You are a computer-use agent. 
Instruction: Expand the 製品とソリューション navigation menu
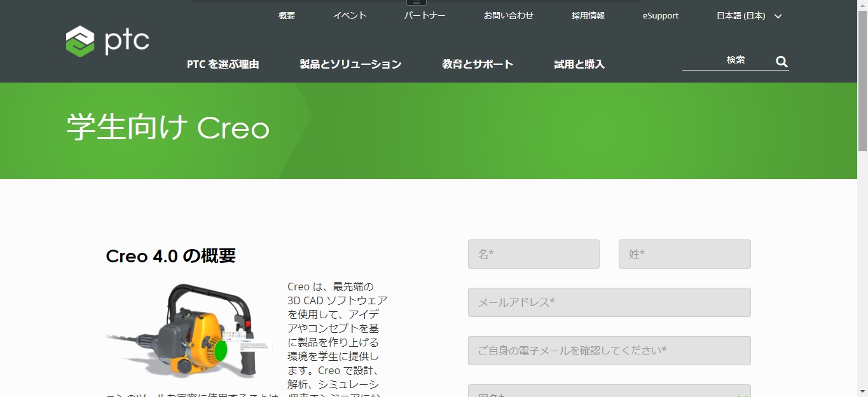click(349, 64)
